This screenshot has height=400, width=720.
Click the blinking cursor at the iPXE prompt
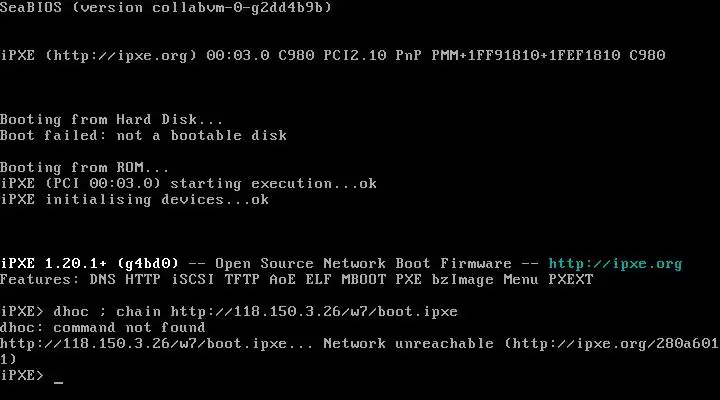[x=58, y=381]
